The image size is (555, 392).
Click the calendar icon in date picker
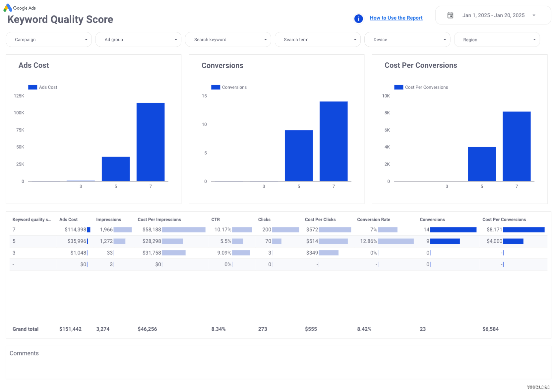[x=450, y=15]
